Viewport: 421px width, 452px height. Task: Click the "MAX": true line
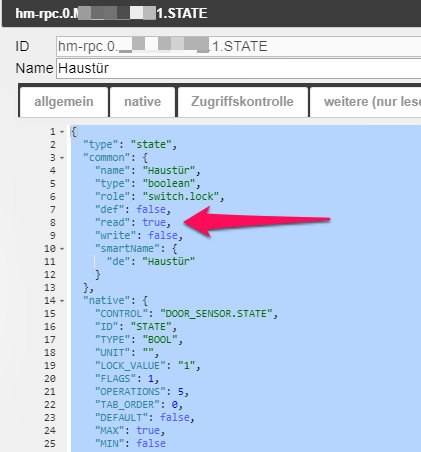click(x=130, y=431)
